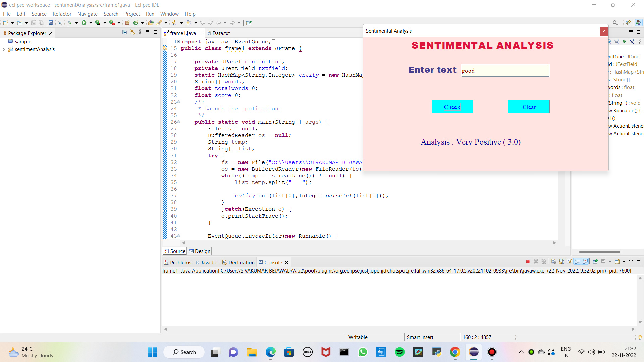Viewport: 644px width, 362px height.
Task: Pin the Console view
Action: pos(595,262)
